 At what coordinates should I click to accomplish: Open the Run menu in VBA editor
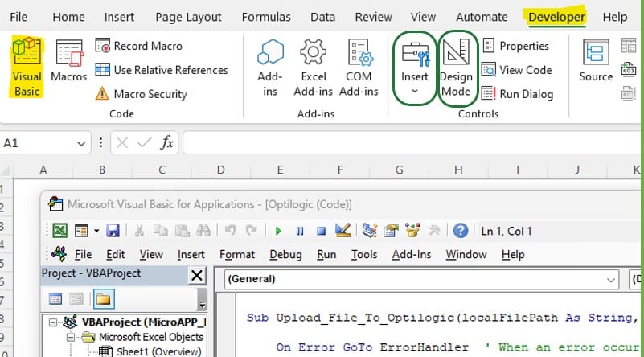click(326, 255)
